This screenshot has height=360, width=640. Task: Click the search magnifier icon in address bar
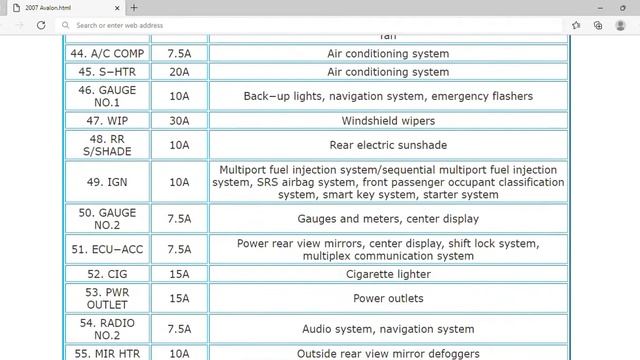[x=65, y=25]
